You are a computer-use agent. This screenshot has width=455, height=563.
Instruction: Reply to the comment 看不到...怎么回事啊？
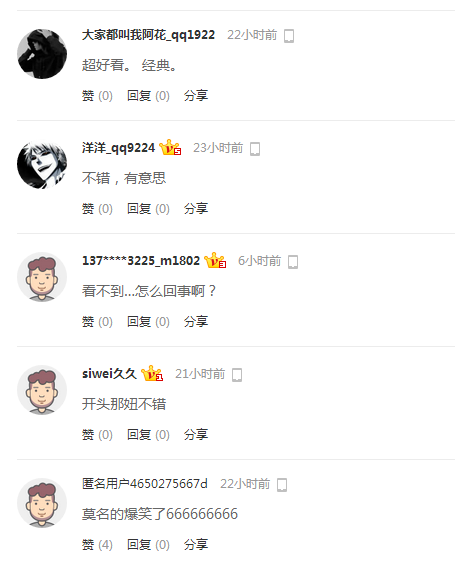148,321
